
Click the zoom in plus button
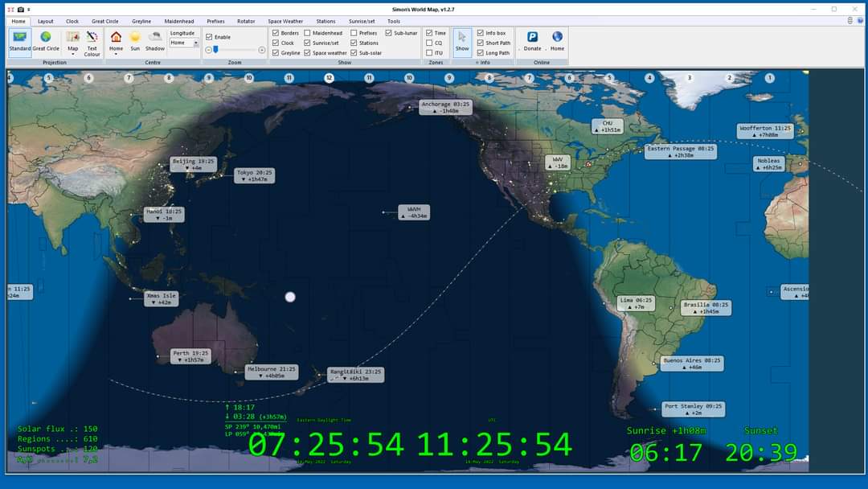pos(262,50)
